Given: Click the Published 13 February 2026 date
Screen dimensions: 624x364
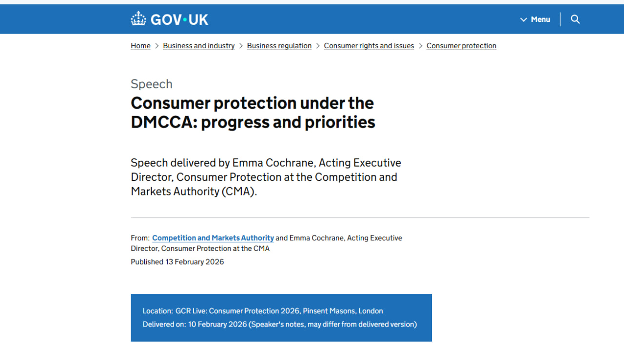Looking at the screenshot, I should [x=177, y=262].
